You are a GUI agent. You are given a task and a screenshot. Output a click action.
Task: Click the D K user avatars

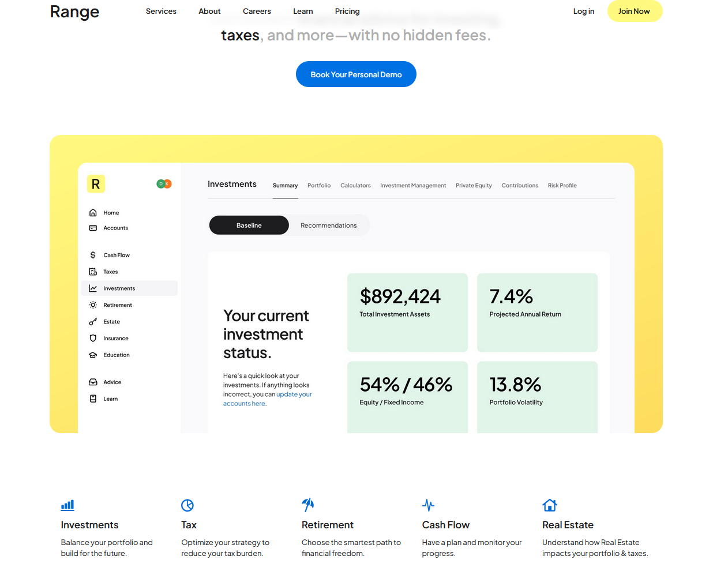click(164, 184)
